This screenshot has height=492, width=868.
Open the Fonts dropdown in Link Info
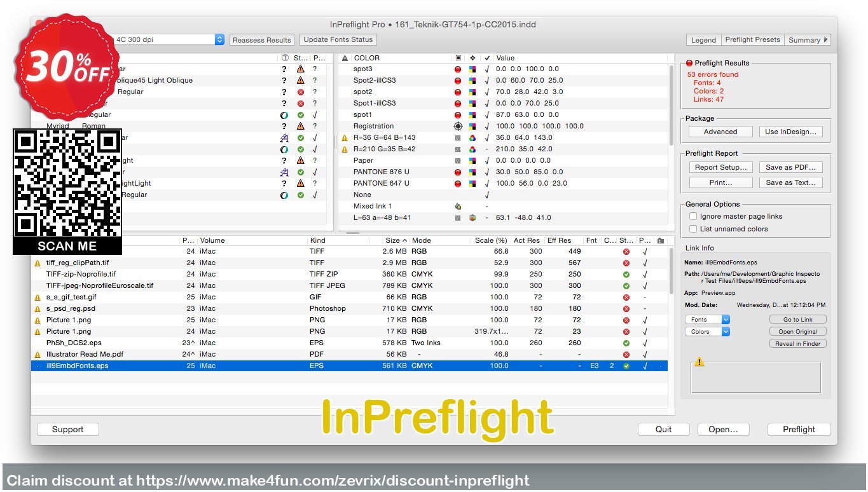[707, 320]
